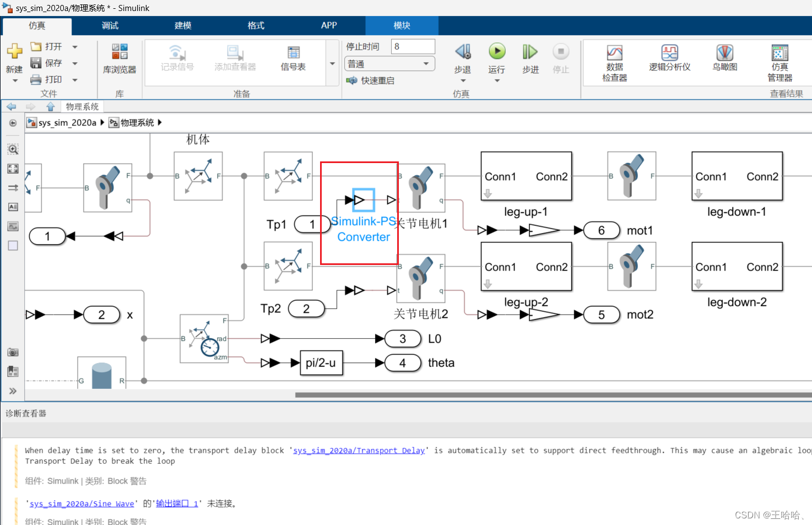812x525 pixels.
Task: Select the theta output port 4
Action: tap(403, 363)
